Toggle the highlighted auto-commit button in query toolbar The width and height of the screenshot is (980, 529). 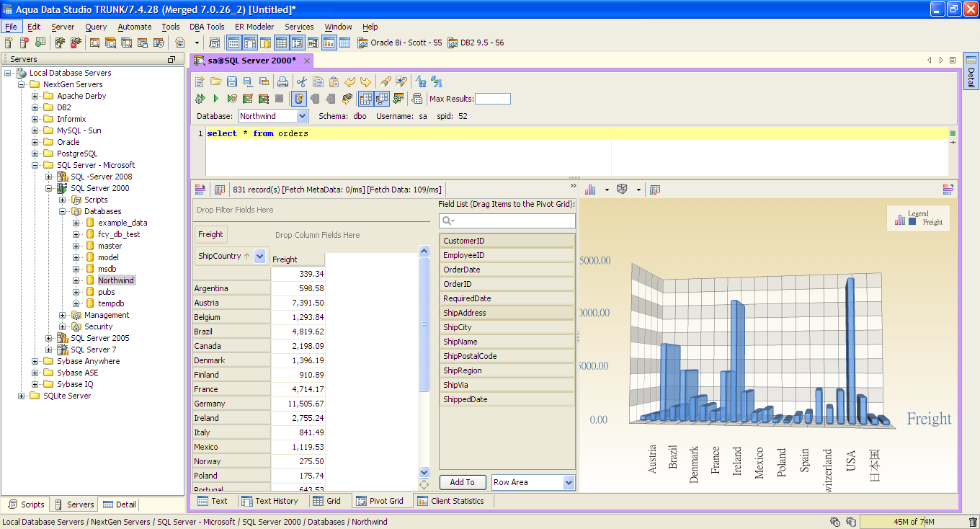click(299, 99)
